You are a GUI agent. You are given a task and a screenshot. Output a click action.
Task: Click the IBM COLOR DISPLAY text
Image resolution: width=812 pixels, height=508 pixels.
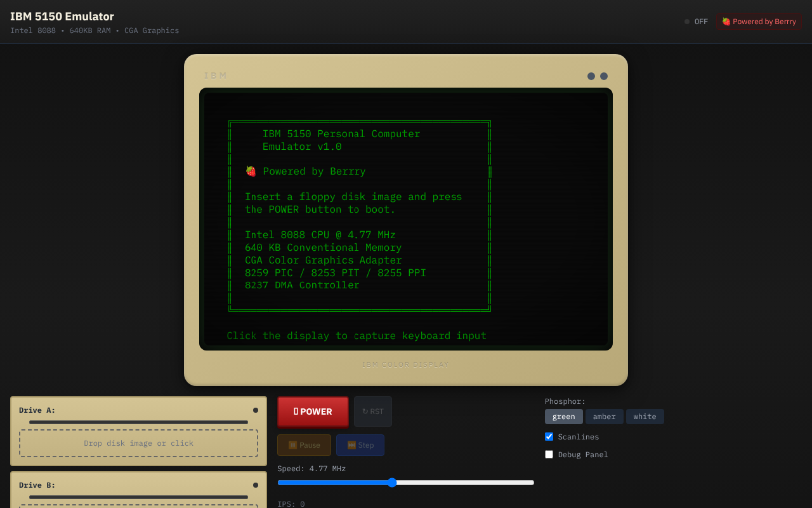click(405, 364)
